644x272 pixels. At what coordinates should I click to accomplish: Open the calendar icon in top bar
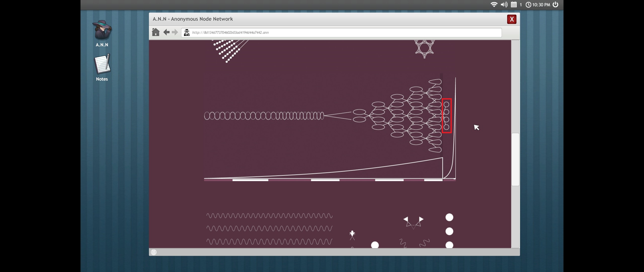click(x=514, y=5)
